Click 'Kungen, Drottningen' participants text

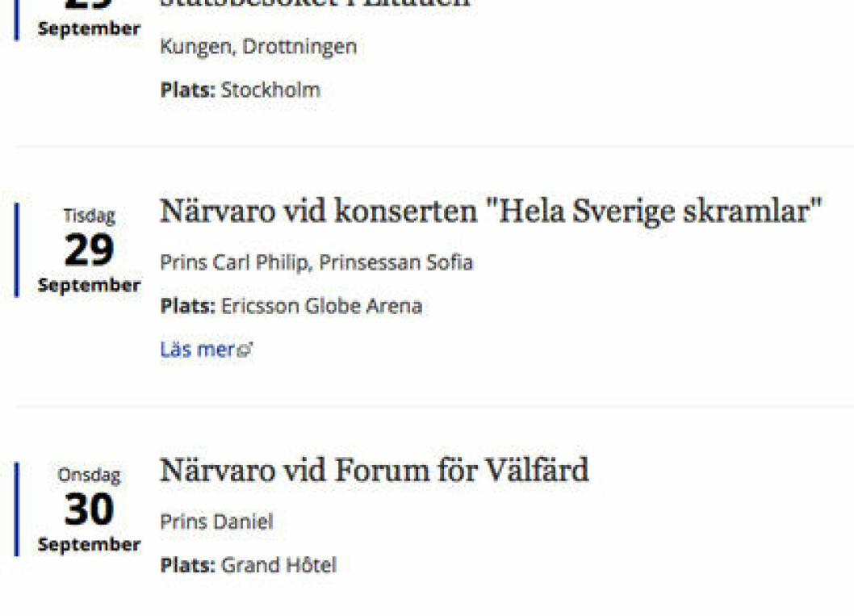[x=259, y=47]
